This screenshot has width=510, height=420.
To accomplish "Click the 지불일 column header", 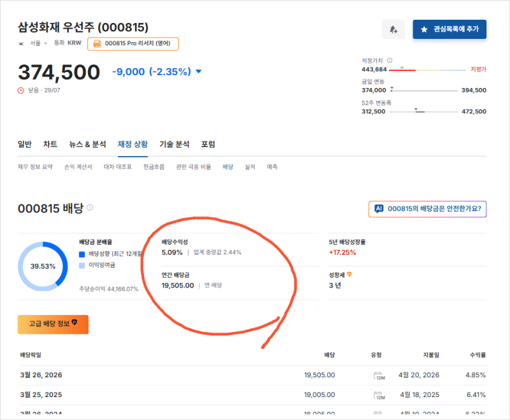I will tap(432, 355).
